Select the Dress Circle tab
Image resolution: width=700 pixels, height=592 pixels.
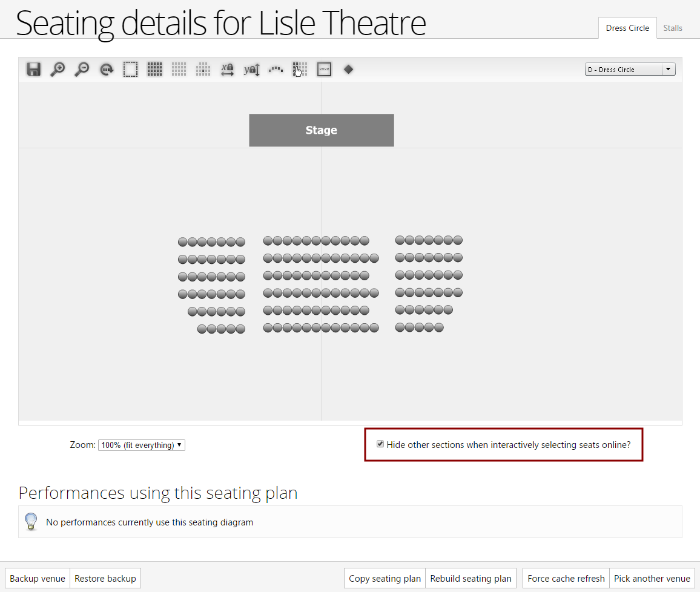[627, 28]
